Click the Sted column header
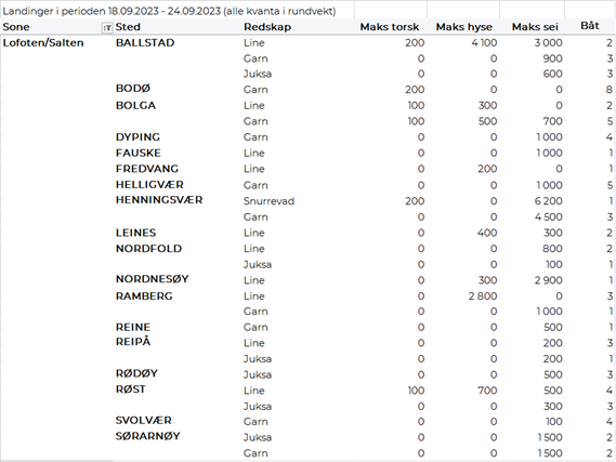Screen dimensions: 616x462 click(x=128, y=26)
